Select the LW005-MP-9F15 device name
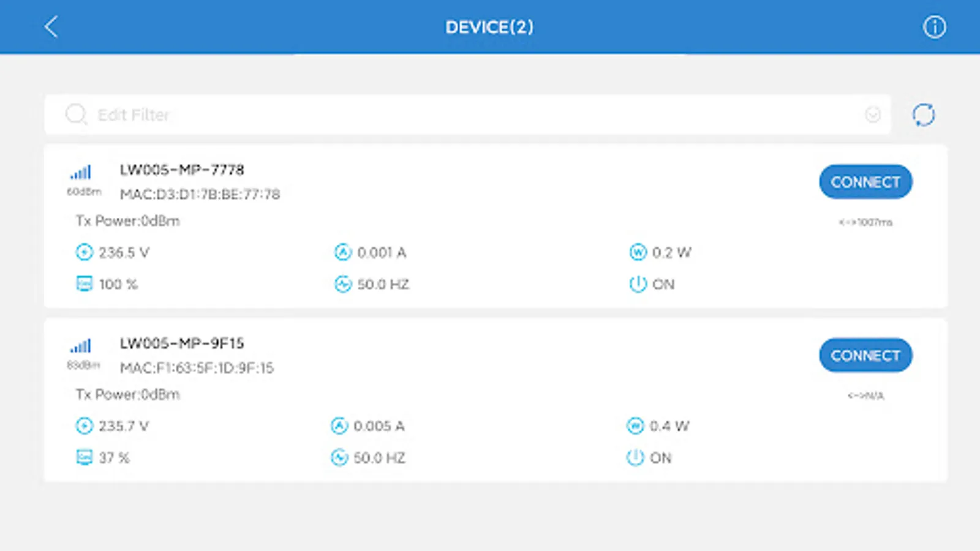The height and width of the screenshot is (551, 980). pyautogui.click(x=182, y=343)
